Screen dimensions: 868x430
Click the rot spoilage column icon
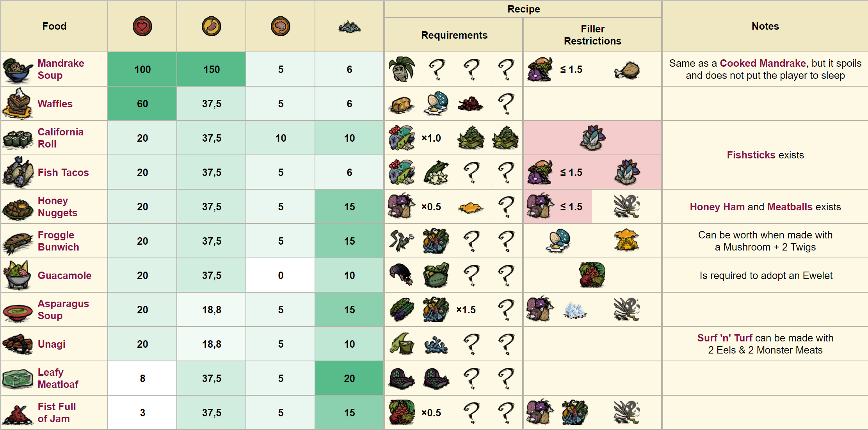[349, 27]
